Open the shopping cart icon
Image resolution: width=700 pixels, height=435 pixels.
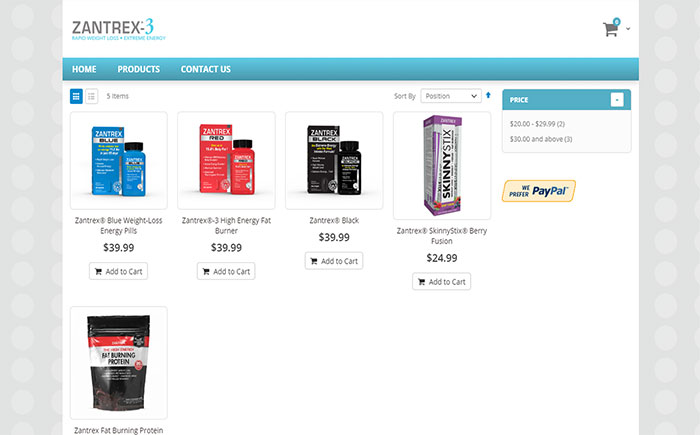[x=611, y=28]
